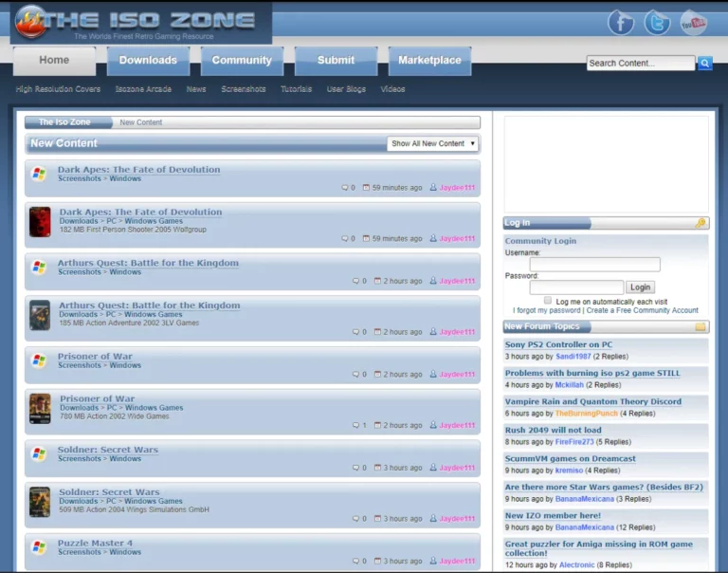Open Isozone Arcade submenu link
Viewport: 728px width, 573px height.
143,89
